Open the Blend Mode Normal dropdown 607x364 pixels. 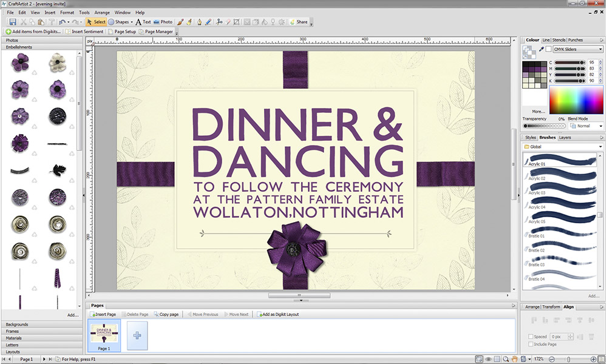586,126
